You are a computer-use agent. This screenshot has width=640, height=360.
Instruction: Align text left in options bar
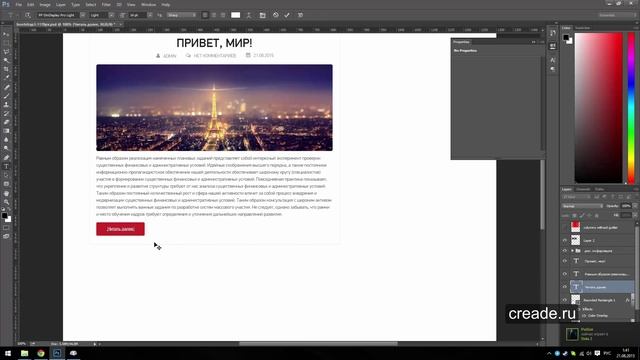pyautogui.click(x=205, y=15)
